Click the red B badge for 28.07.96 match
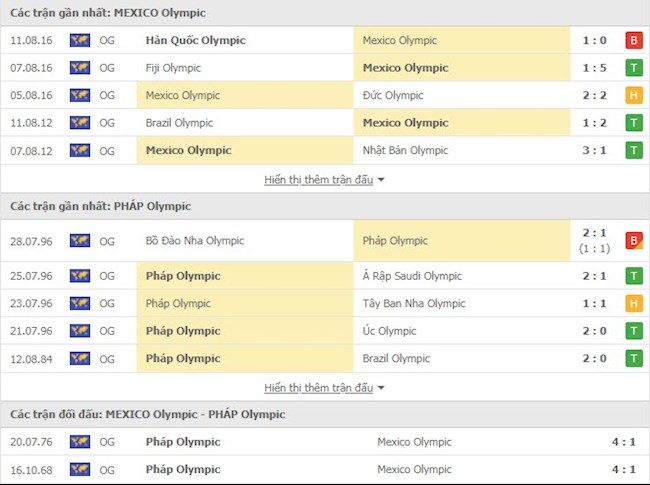This screenshot has width=650, height=485. pyautogui.click(x=633, y=241)
